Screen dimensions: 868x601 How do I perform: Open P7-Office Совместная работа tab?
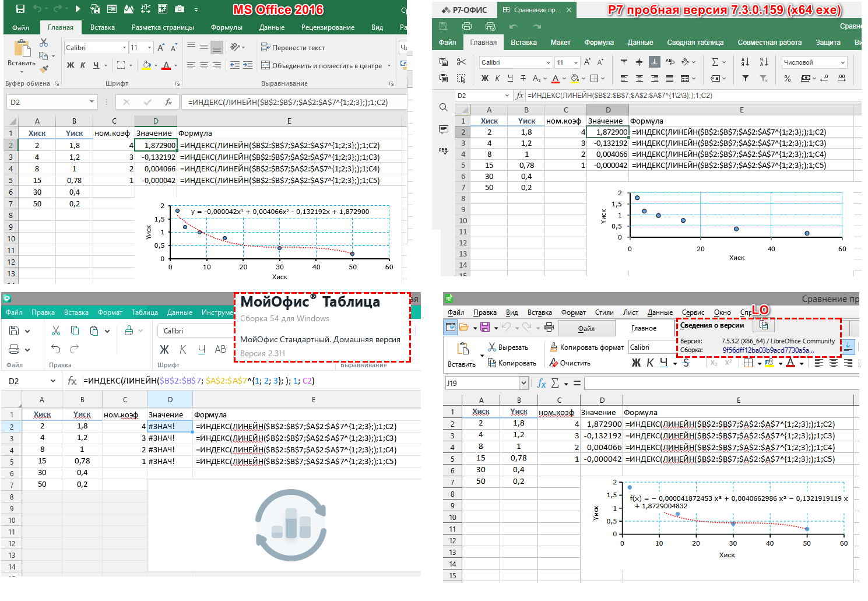pyautogui.click(x=769, y=42)
